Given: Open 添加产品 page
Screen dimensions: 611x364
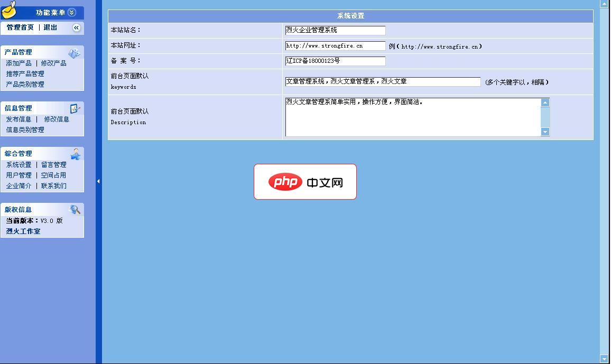Looking at the screenshot, I should point(18,63).
